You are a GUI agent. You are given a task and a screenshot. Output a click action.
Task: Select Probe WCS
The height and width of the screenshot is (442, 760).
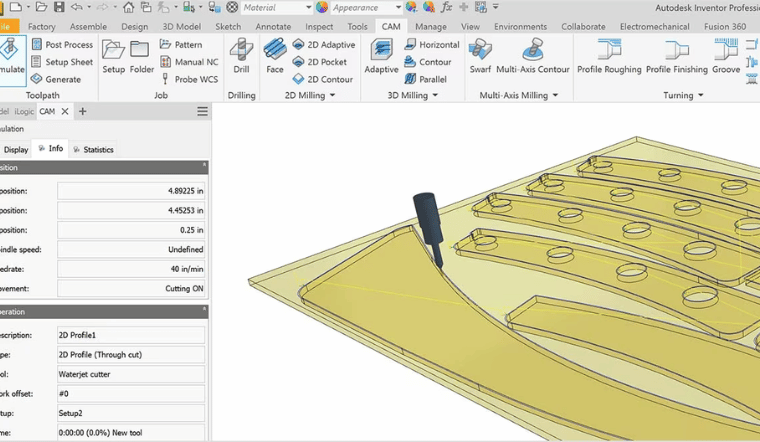pyautogui.click(x=189, y=79)
